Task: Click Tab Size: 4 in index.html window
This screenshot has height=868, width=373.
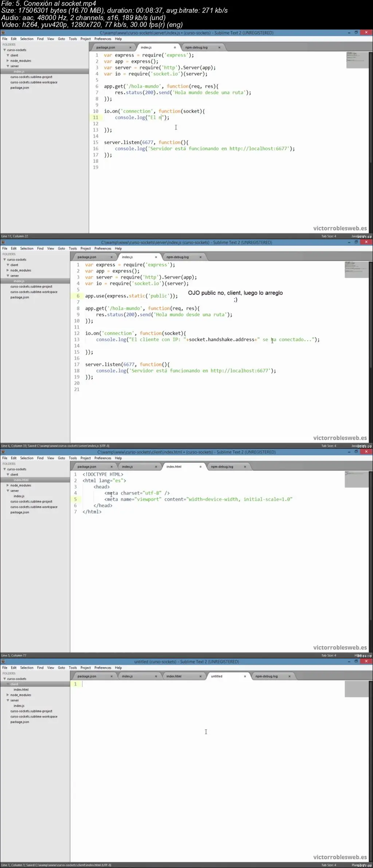Action: (329, 655)
